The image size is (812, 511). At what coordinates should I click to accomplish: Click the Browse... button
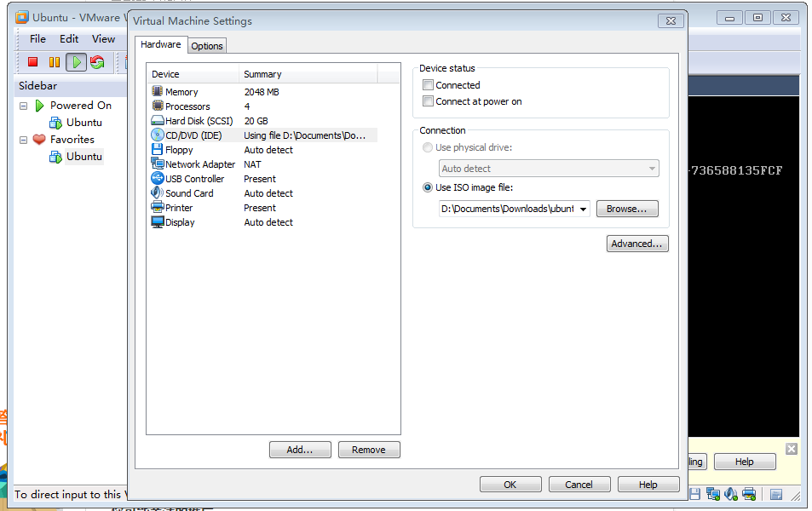[626, 209]
